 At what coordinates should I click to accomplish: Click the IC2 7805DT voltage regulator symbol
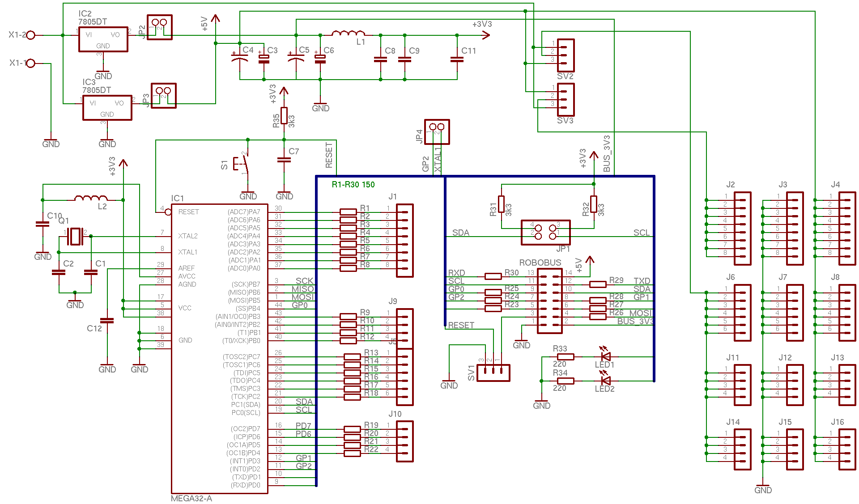[103, 39]
